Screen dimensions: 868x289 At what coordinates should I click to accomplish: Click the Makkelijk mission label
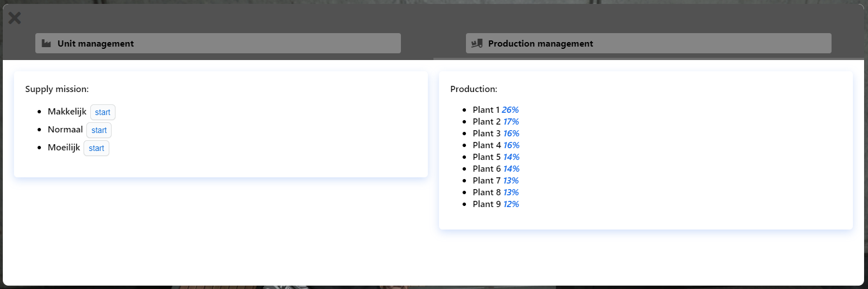67,112
